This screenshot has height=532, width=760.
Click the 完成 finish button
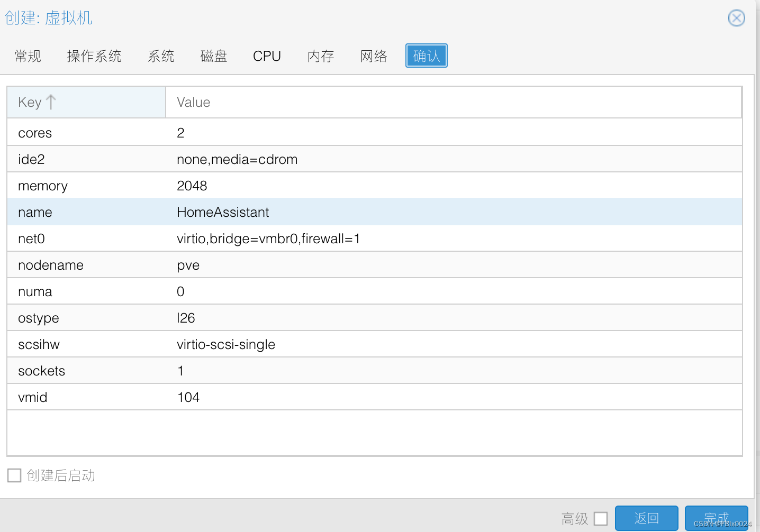point(716,518)
